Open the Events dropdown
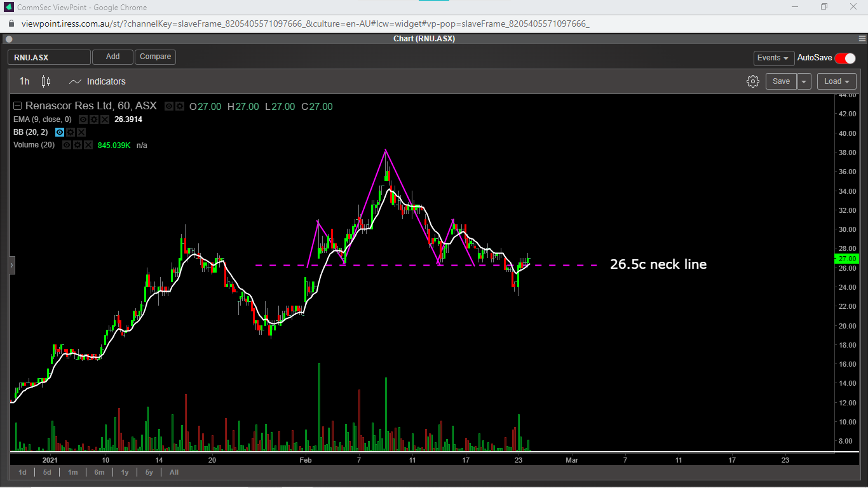The image size is (868, 488). click(774, 58)
